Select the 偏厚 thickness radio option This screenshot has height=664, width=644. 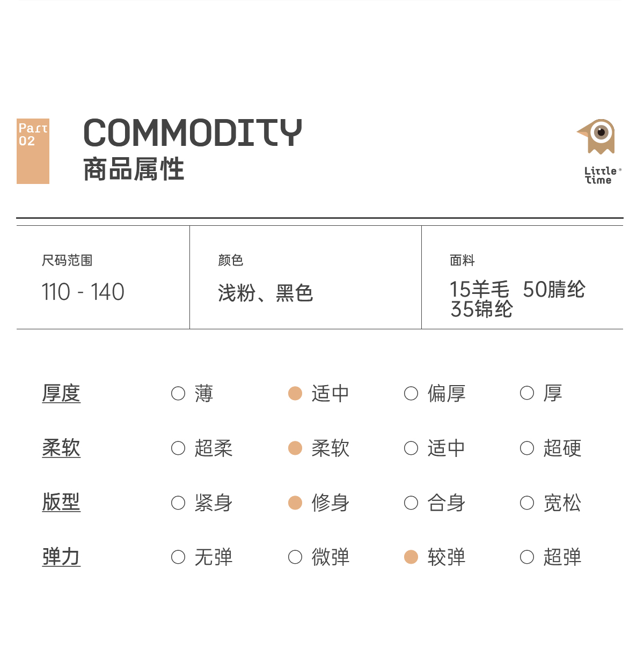point(411,394)
